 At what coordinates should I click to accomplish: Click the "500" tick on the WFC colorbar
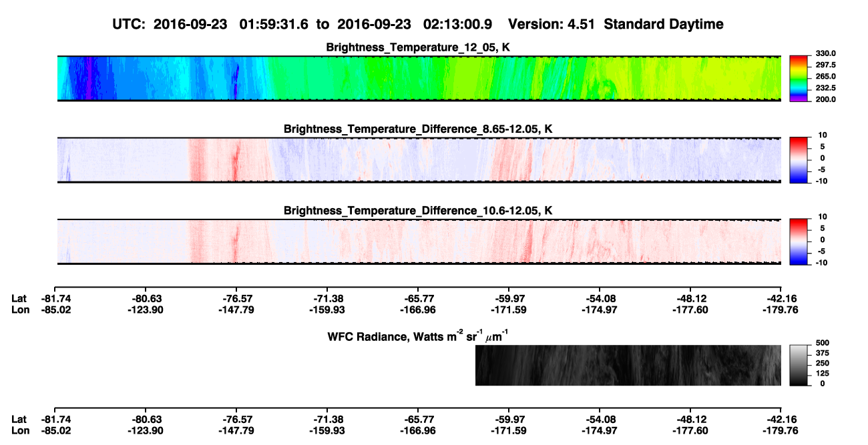coord(823,342)
